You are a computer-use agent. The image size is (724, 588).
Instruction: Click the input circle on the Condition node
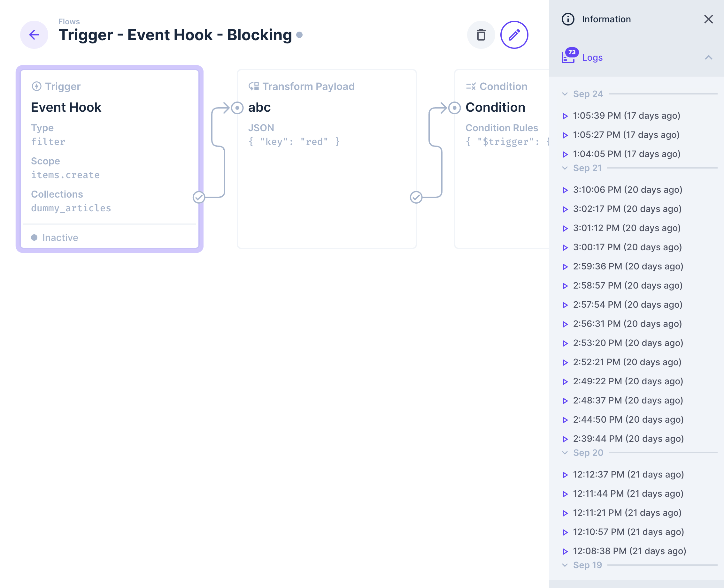point(455,108)
